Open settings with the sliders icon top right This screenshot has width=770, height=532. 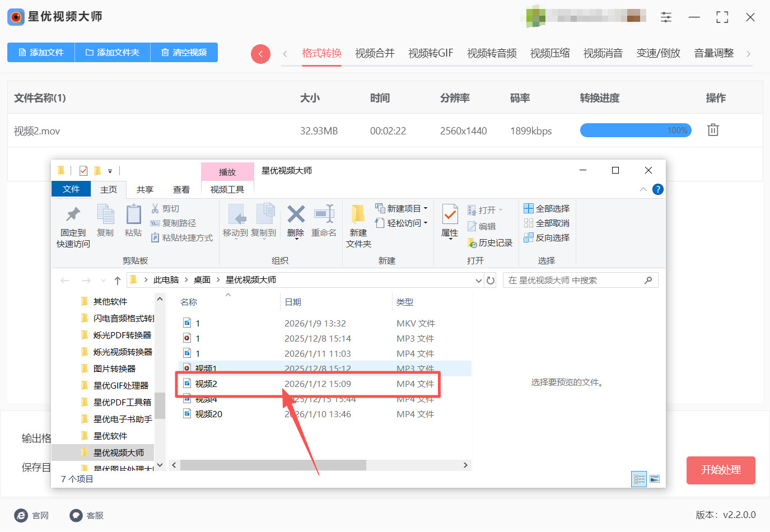[x=666, y=17]
